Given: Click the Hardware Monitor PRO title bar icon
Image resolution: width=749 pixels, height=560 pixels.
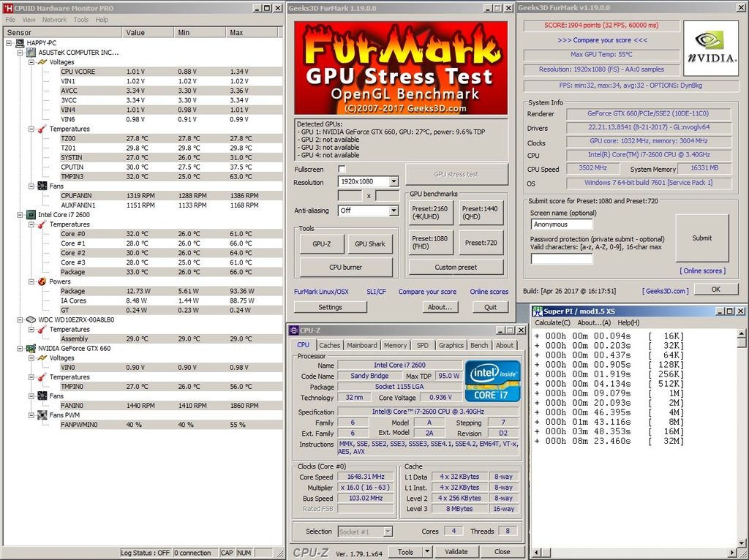Looking at the screenshot, I should 7,8.
